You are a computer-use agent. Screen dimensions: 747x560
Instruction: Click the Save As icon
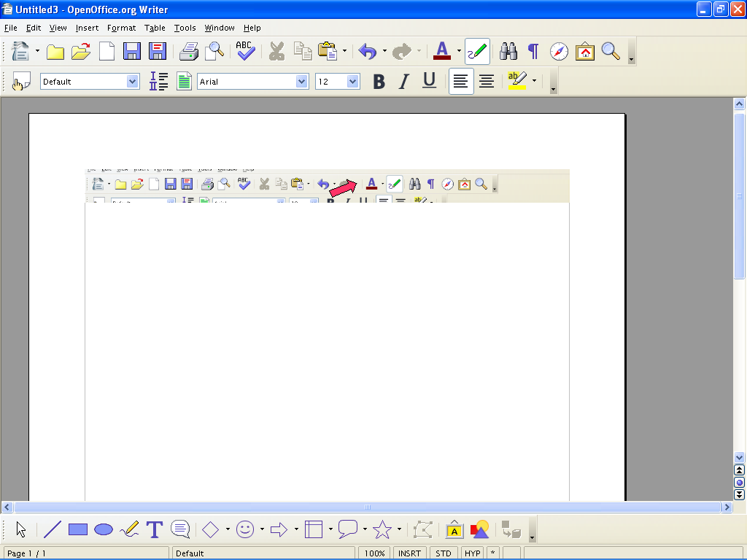(x=158, y=51)
